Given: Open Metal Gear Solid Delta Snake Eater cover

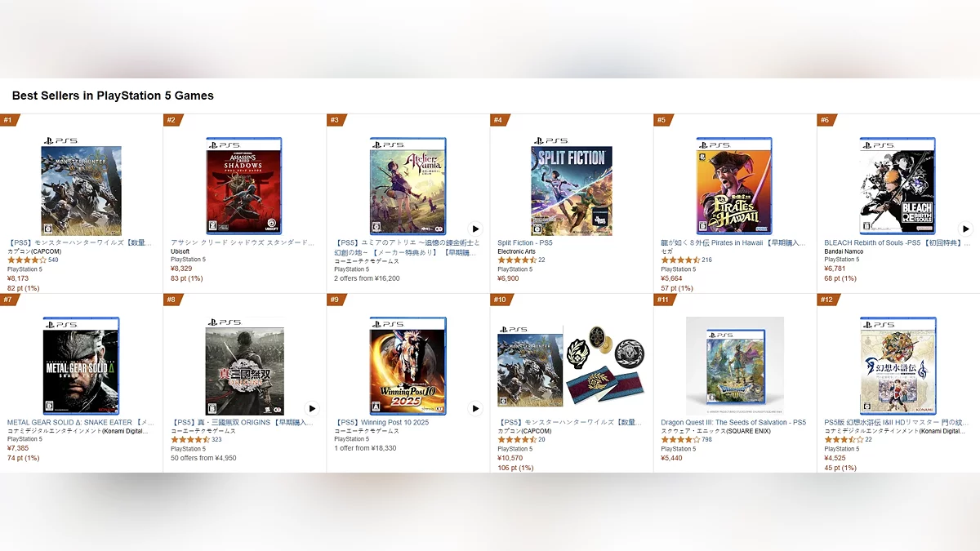Looking at the screenshot, I should 81,366.
